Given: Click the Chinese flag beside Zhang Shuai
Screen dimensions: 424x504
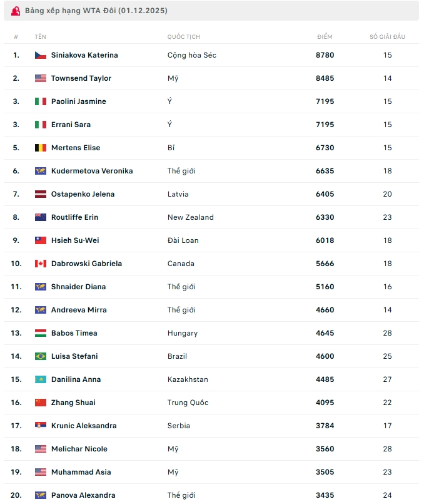Looking at the screenshot, I should pyautogui.click(x=41, y=403).
